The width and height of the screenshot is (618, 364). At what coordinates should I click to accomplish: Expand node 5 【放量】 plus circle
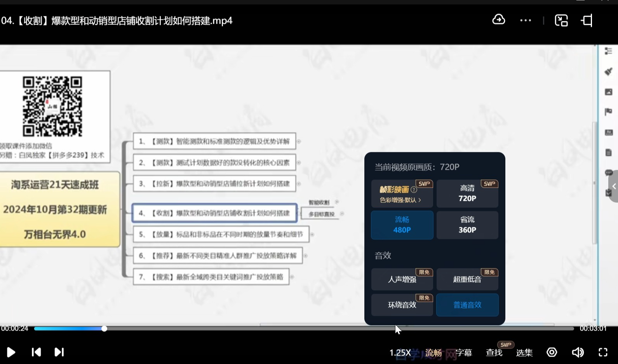(312, 234)
